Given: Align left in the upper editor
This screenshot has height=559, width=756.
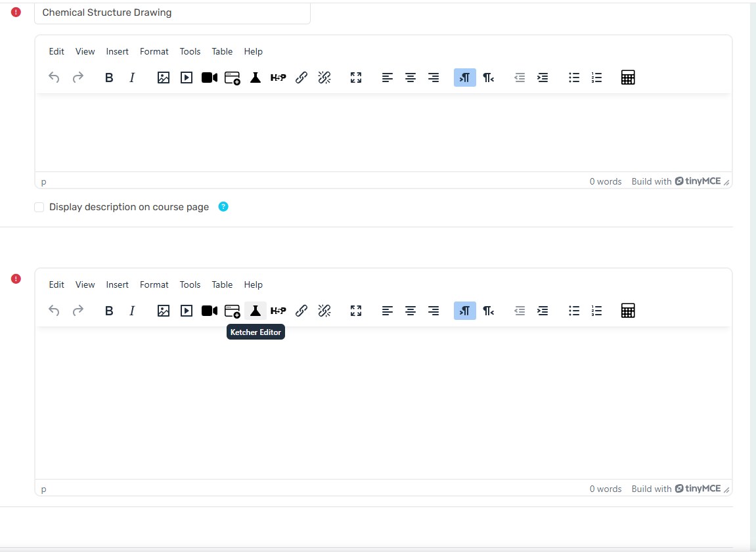Looking at the screenshot, I should [387, 78].
